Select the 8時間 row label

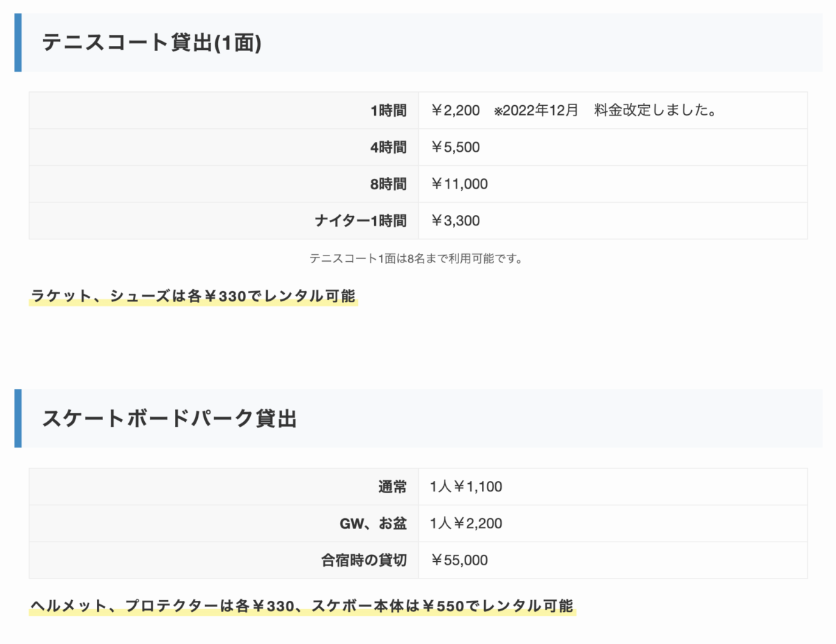pos(388,184)
